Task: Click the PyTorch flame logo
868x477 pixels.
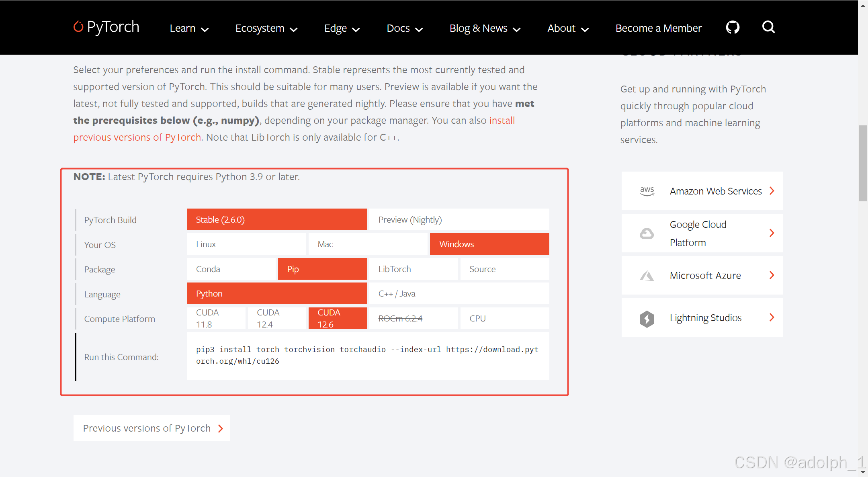Action: [78, 27]
